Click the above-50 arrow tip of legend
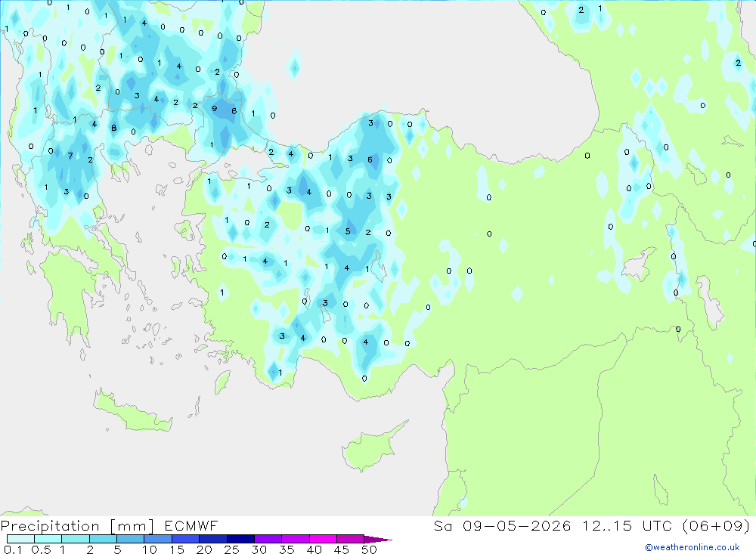The height and width of the screenshot is (554, 756). (378, 540)
